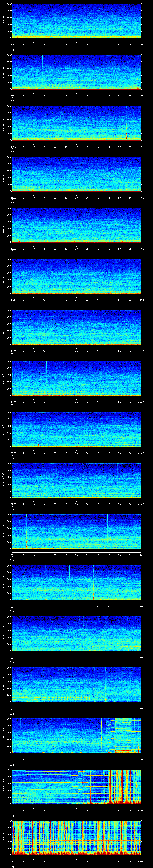Image resolution: width=153 pixels, height=868 pixels.
Task: Choose the spectrogram panel starting at 1:48:00
Action: coord(77,327)
